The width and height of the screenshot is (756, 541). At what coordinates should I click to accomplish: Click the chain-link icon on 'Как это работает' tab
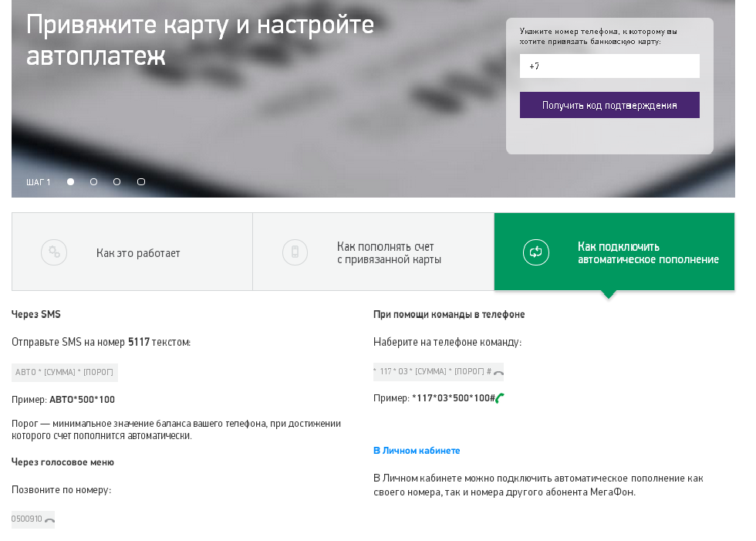(x=53, y=252)
